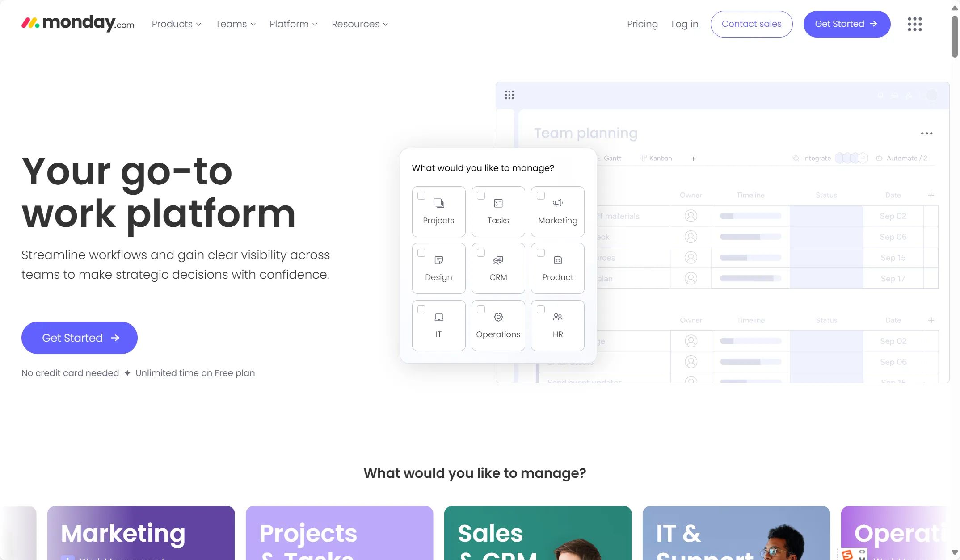Click the Contact sales button
The image size is (960, 560).
click(x=751, y=24)
